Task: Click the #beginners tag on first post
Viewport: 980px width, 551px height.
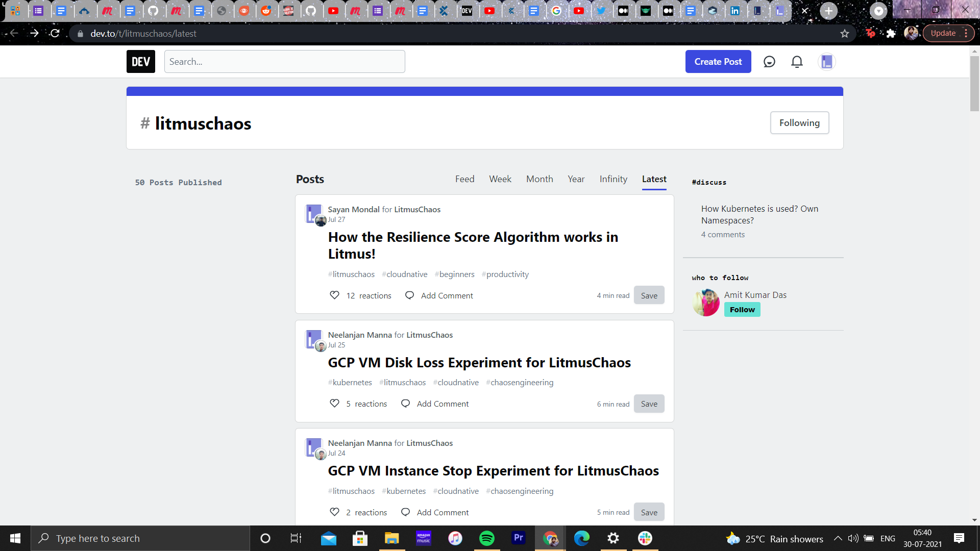Action: 455,274
